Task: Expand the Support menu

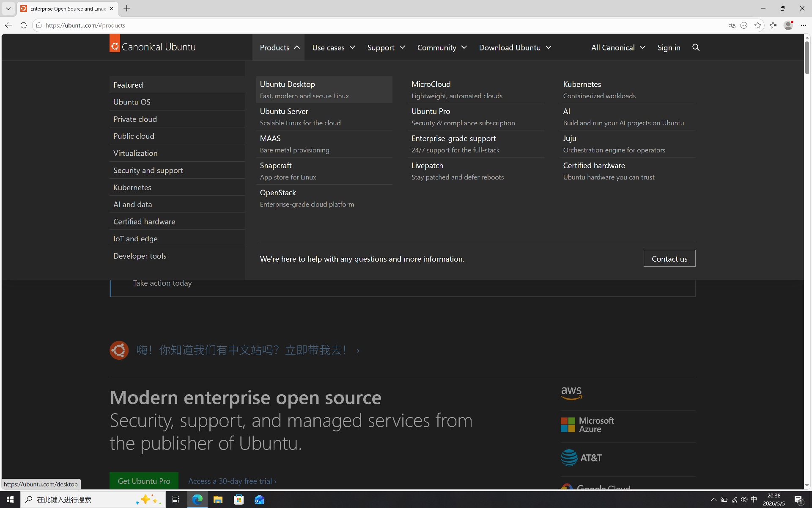Action: click(386, 47)
